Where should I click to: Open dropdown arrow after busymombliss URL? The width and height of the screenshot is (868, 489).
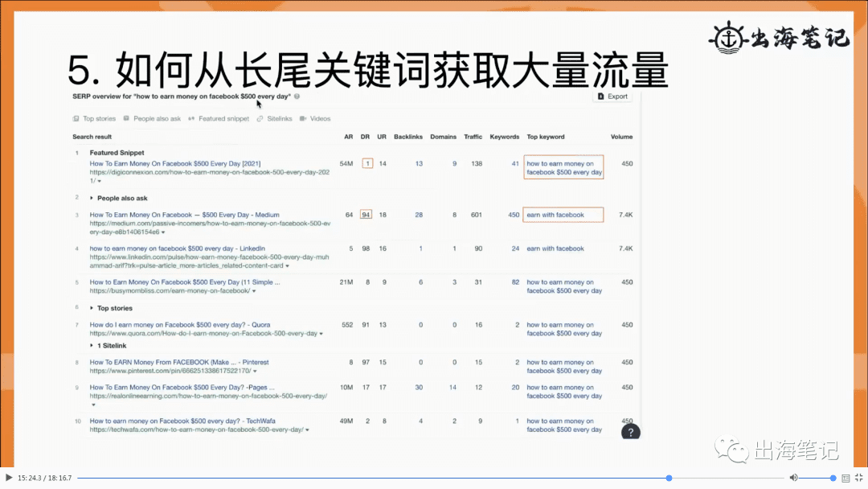(x=253, y=291)
